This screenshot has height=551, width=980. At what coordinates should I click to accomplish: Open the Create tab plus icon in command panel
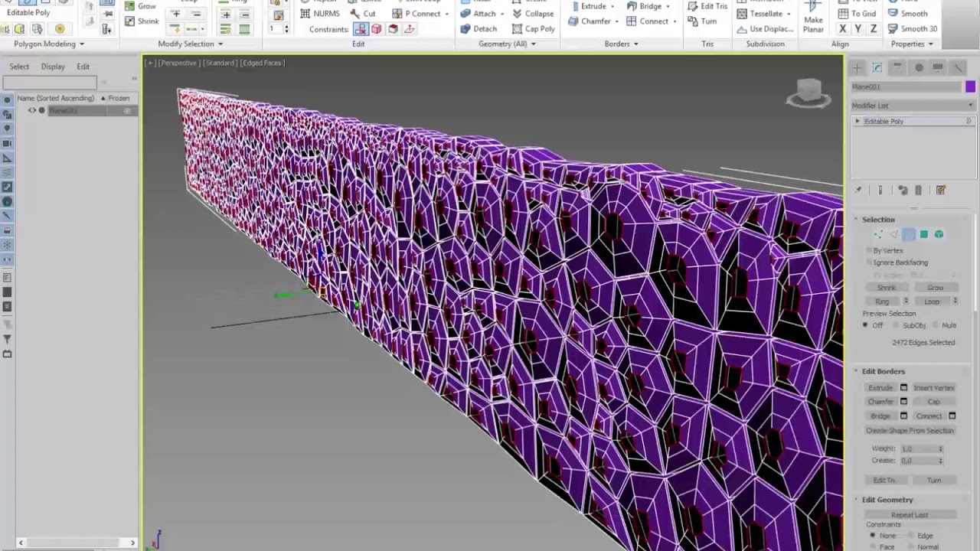(x=857, y=67)
